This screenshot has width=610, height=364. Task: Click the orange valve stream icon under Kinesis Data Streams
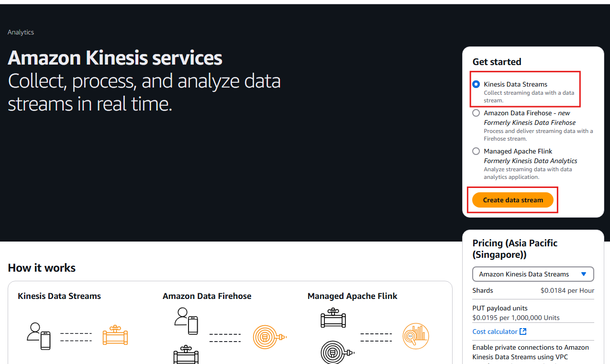pos(115,336)
